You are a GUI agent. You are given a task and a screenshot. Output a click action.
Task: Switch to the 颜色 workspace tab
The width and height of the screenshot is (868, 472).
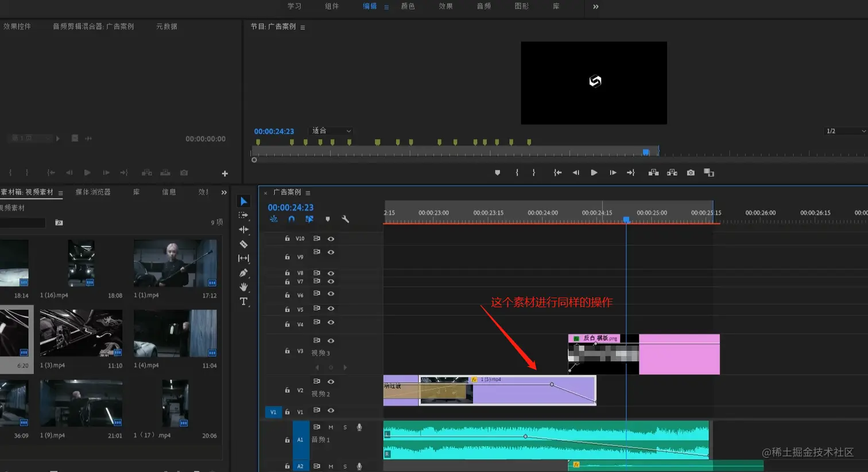pos(408,6)
